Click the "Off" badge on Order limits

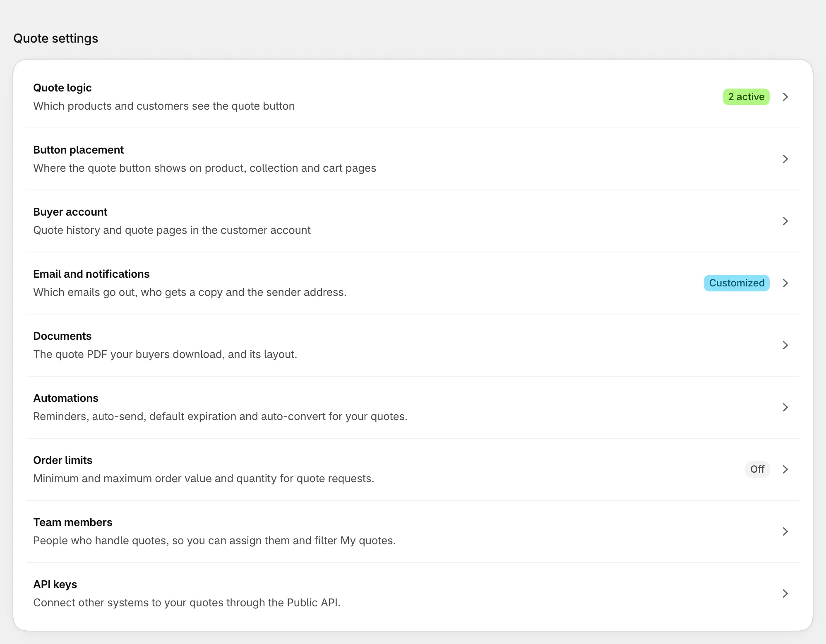pos(757,469)
